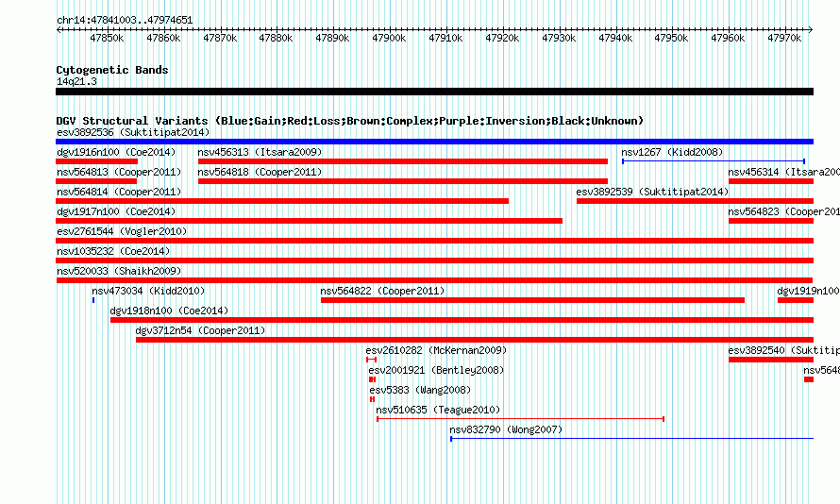The width and height of the screenshot is (840, 504).
Task: Click the 47850k ruler tick label
Action: [x=107, y=38]
